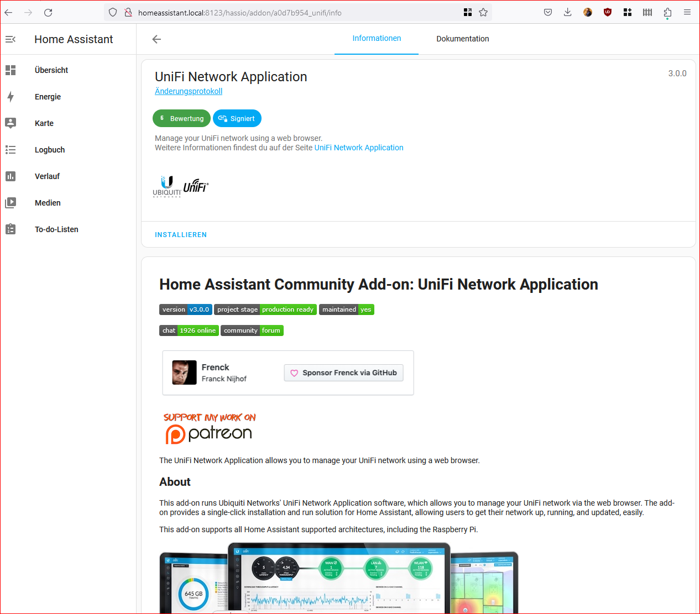Click the Ubiquiti UniFi logo image
The width and height of the screenshot is (700, 614).
click(181, 186)
